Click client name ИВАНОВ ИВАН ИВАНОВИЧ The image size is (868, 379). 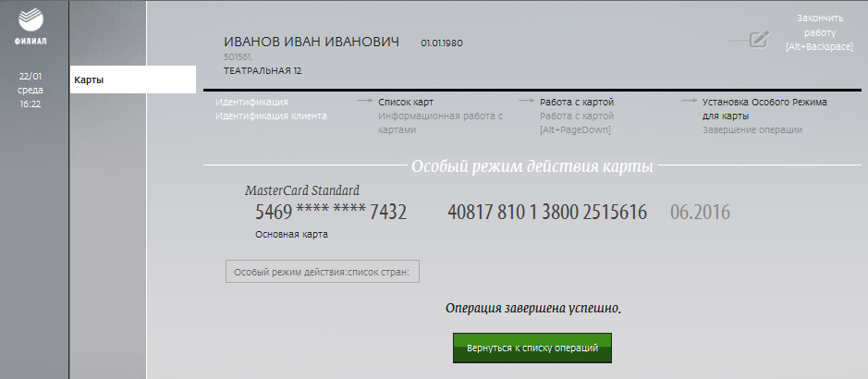pyautogui.click(x=312, y=42)
